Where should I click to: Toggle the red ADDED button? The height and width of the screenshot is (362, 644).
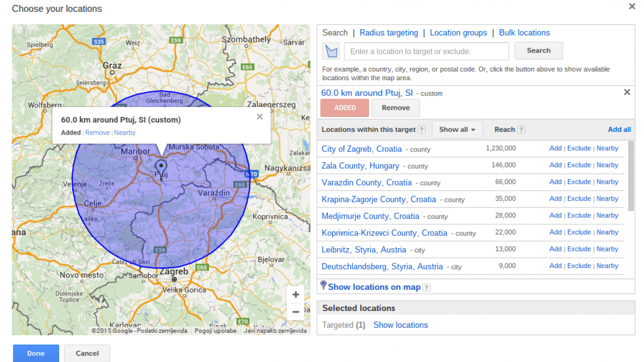345,108
